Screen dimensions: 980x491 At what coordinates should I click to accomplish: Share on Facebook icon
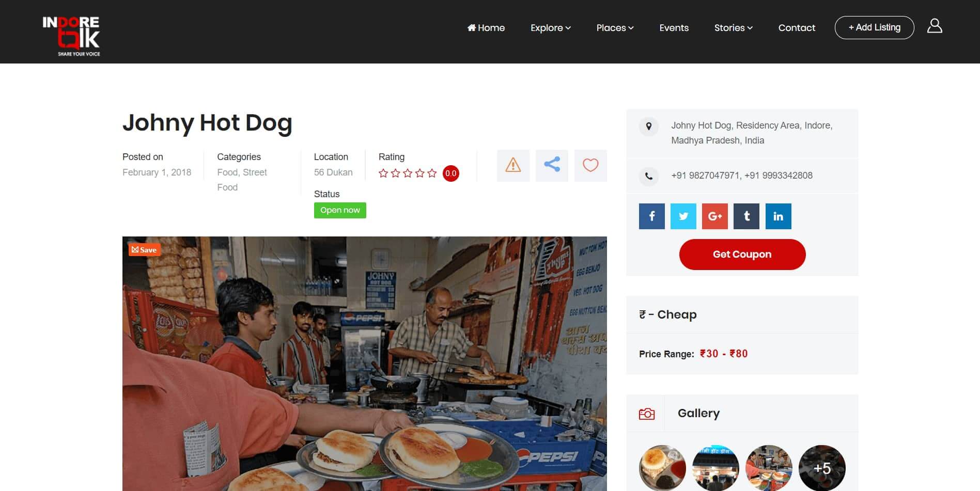(x=651, y=216)
